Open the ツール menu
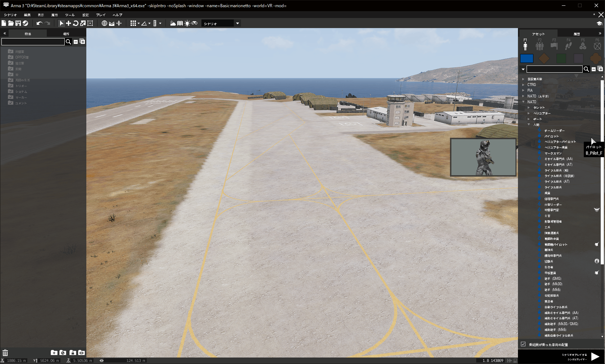This screenshot has height=364, width=605. 69,15
